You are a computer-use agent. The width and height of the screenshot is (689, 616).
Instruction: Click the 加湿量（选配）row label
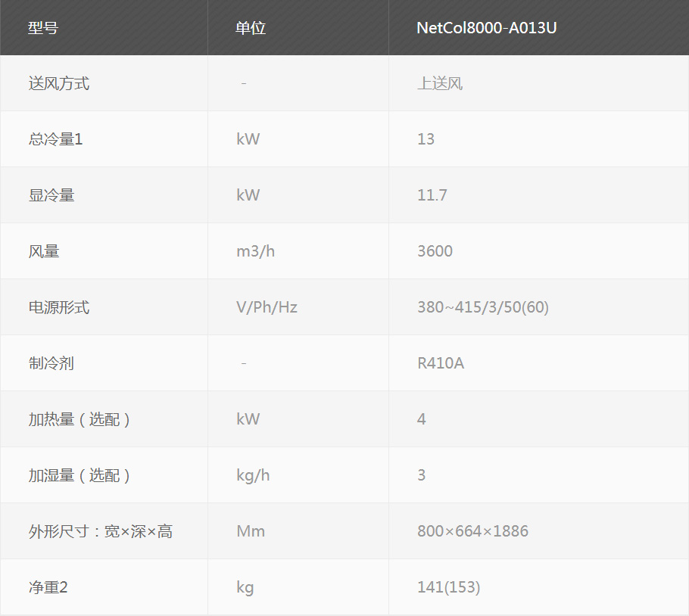click(79, 475)
